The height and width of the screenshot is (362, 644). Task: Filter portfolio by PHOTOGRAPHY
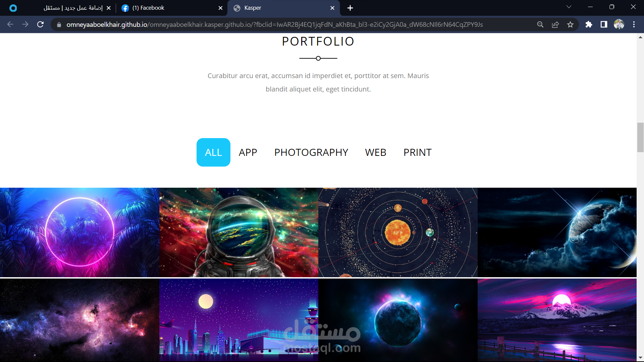pyautogui.click(x=311, y=152)
